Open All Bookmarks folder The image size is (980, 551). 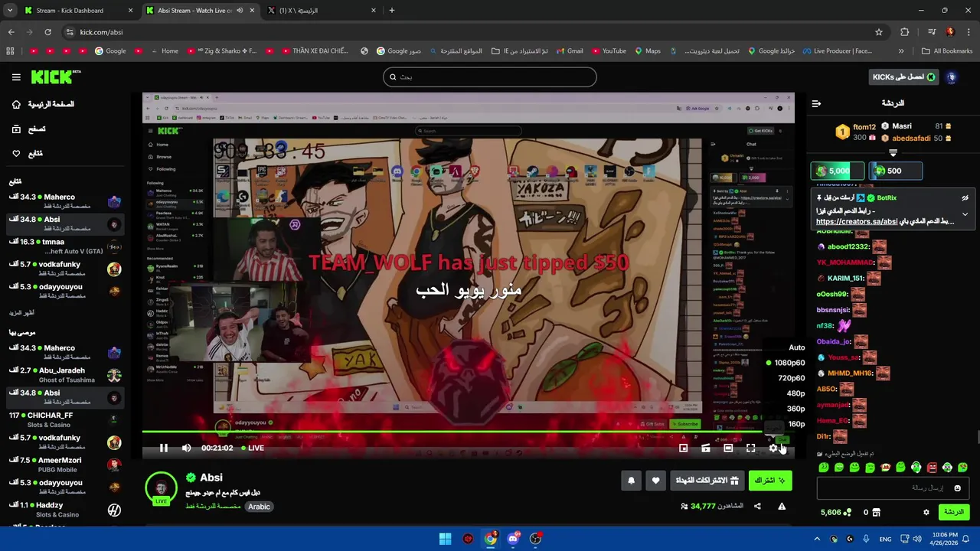[x=948, y=51]
